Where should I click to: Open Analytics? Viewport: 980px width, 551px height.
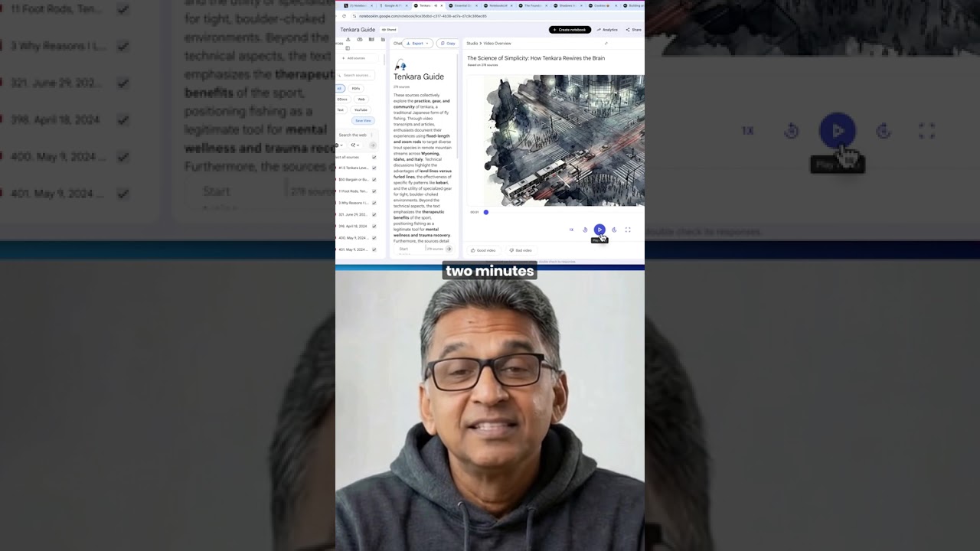[607, 30]
